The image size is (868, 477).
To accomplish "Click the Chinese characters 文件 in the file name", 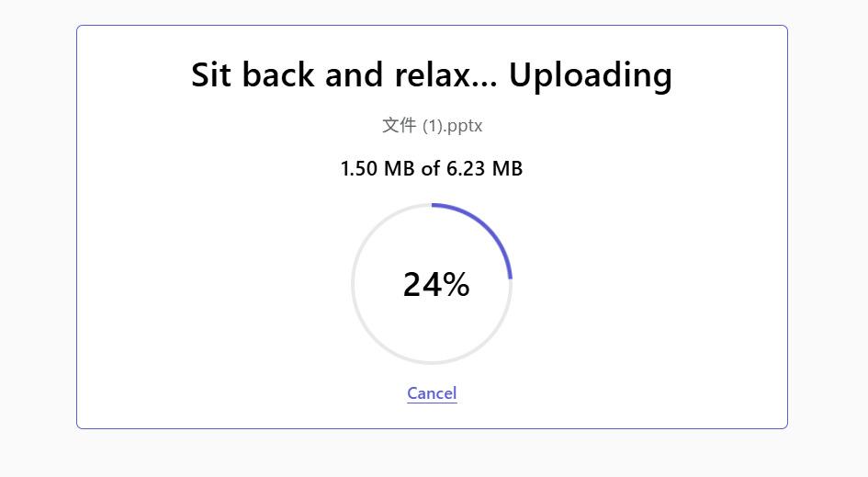I will pyautogui.click(x=399, y=126).
